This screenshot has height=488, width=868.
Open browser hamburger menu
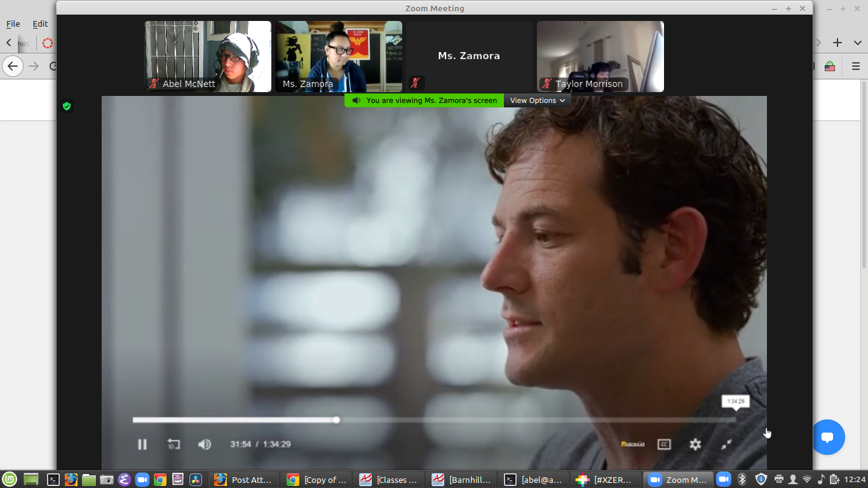856,66
